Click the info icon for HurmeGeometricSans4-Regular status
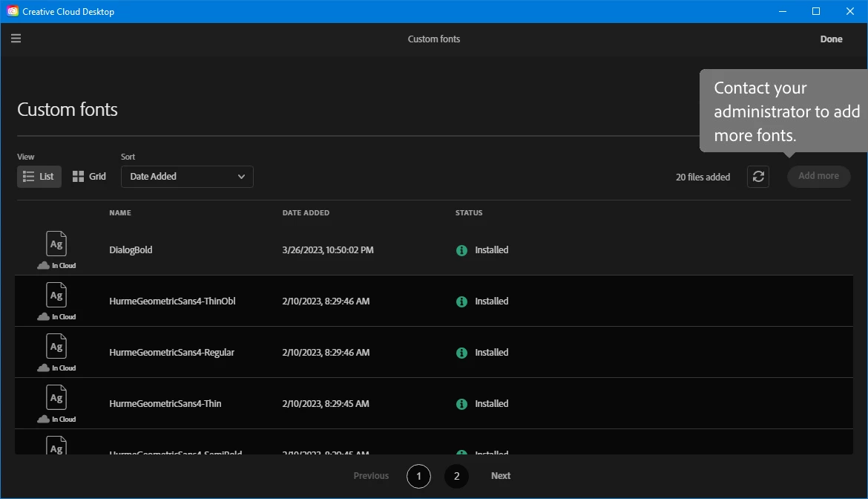Image resolution: width=868 pixels, height=499 pixels. click(461, 353)
